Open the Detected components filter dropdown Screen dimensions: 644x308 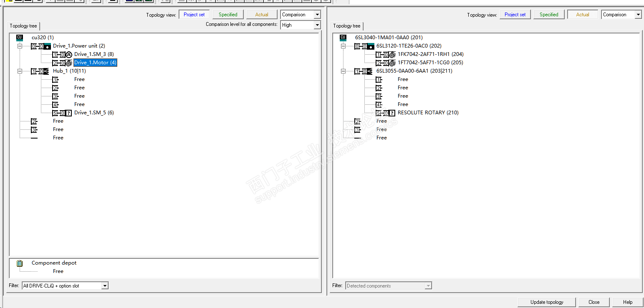[389, 286]
